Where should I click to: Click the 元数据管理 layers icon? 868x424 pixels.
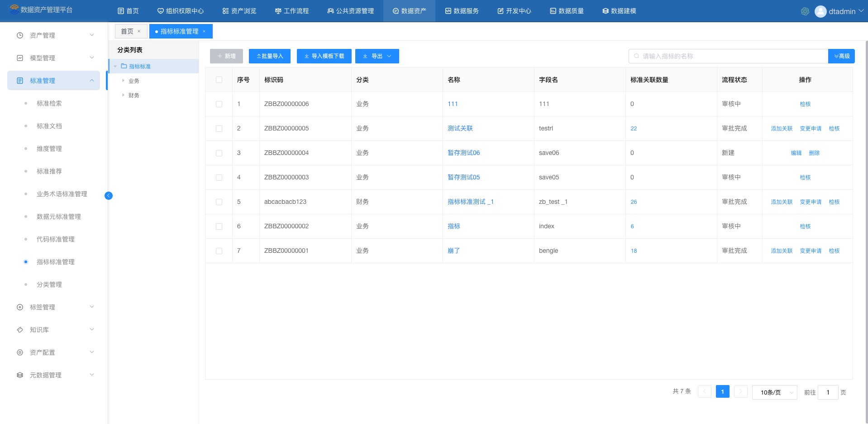point(20,375)
